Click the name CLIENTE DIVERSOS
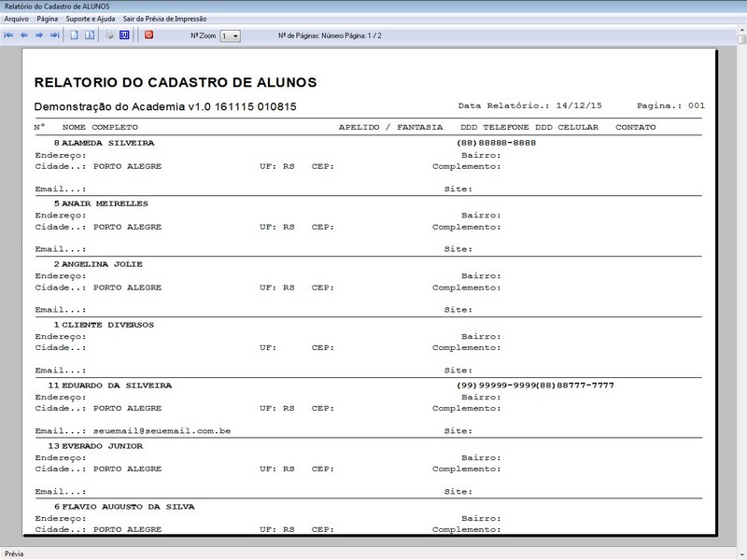The image size is (747, 560). tap(107, 325)
